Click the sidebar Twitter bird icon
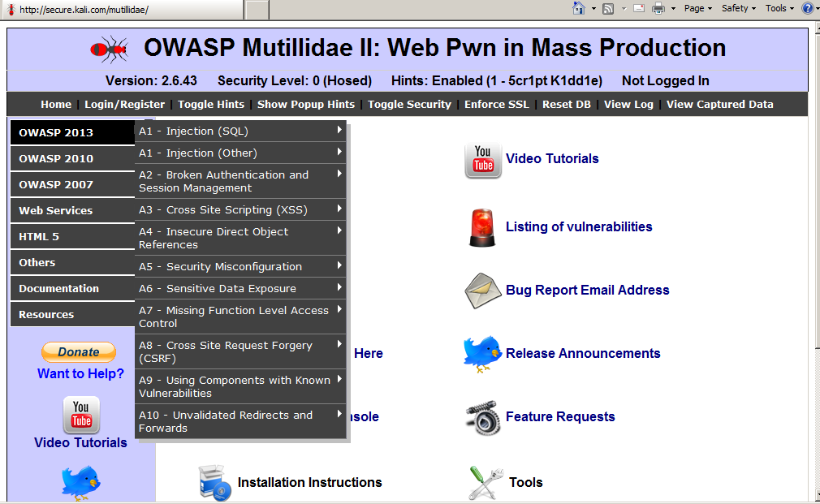The width and height of the screenshot is (820, 504). click(x=80, y=483)
